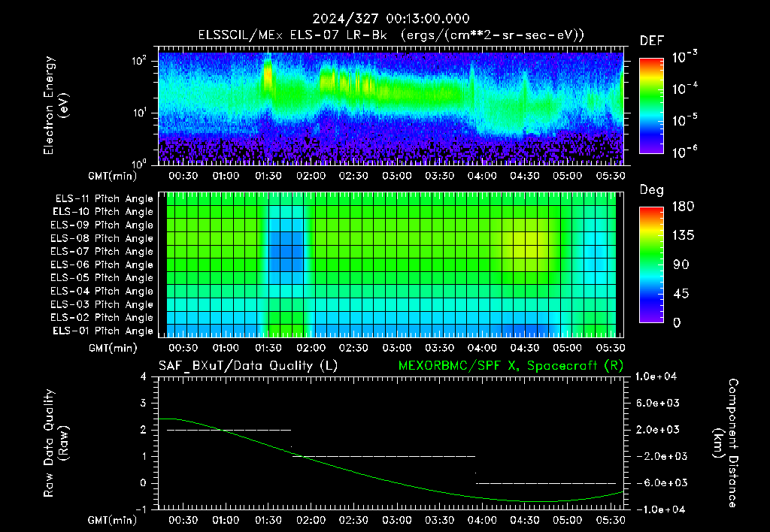Select the ELS-03 Pitch Angle row label
Screen dimensions: 770x532
pos(102,304)
